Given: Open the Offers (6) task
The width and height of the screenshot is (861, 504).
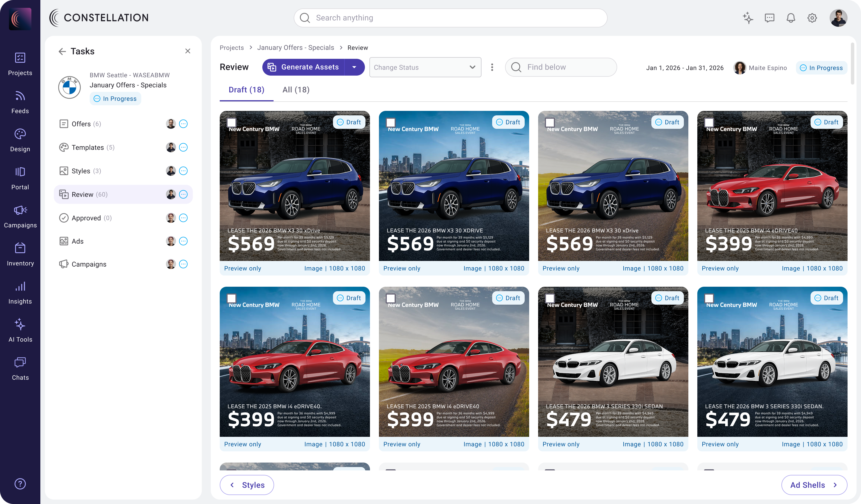Looking at the screenshot, I should pos(123,124).
